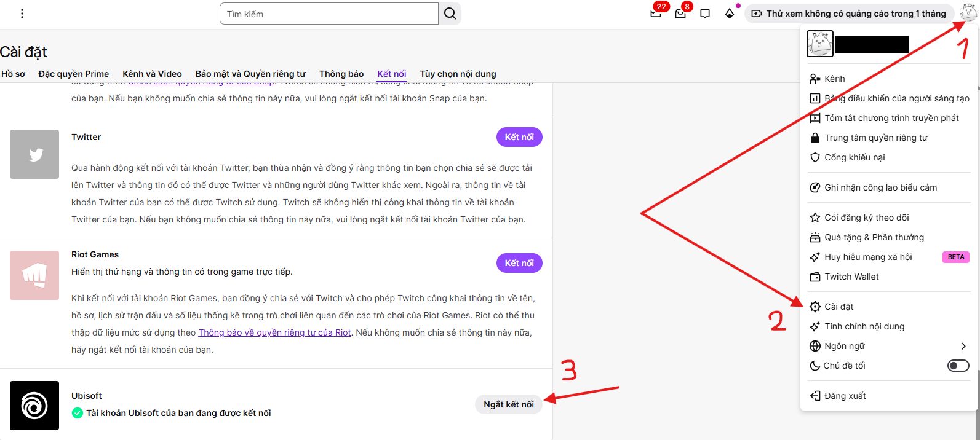The image size is (980, 440).
Task: Select the Kết nối tab
Action: point(392,74)
